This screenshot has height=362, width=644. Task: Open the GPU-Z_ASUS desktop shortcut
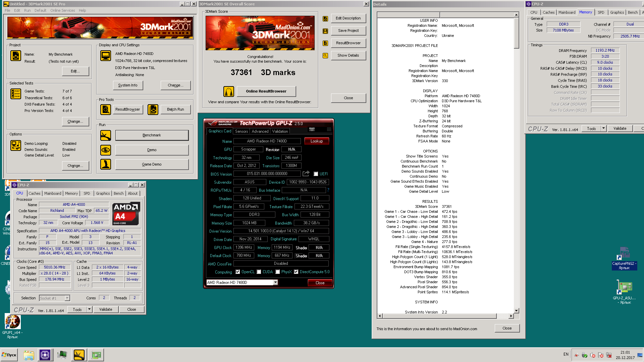624,292
